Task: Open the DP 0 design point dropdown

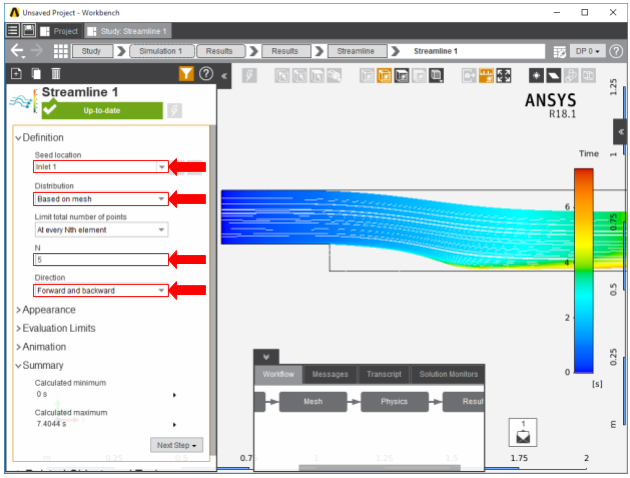Action: coord(587,51)
